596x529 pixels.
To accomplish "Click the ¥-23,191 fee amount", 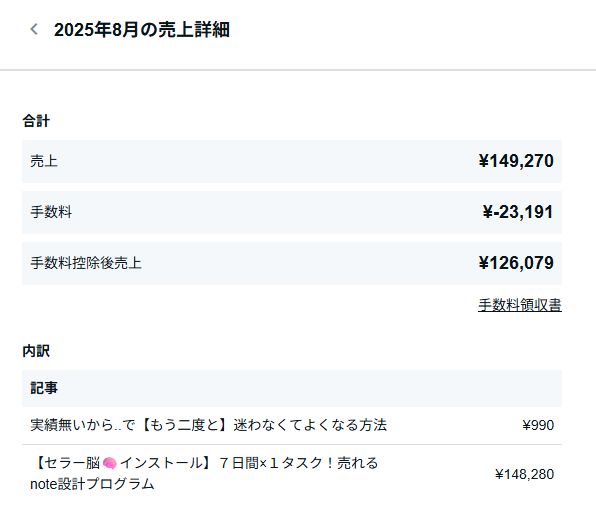I will click(518, 212).
